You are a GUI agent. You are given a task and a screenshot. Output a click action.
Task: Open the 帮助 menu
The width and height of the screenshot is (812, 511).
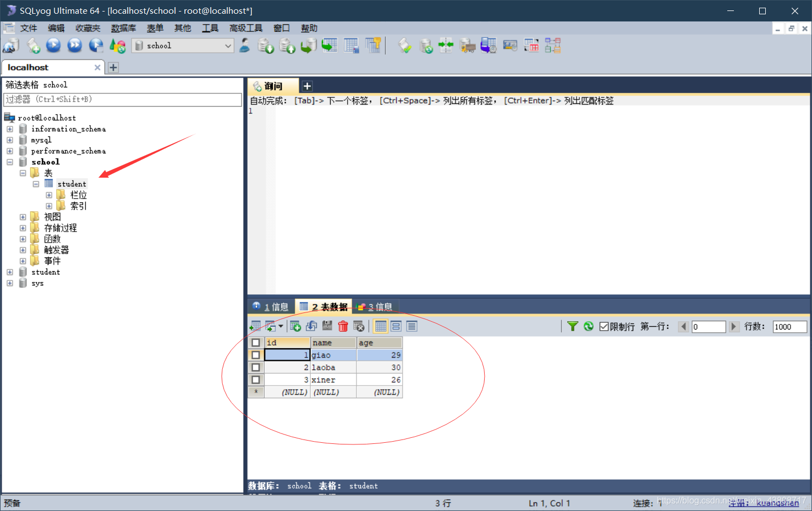tap(309, 28)
